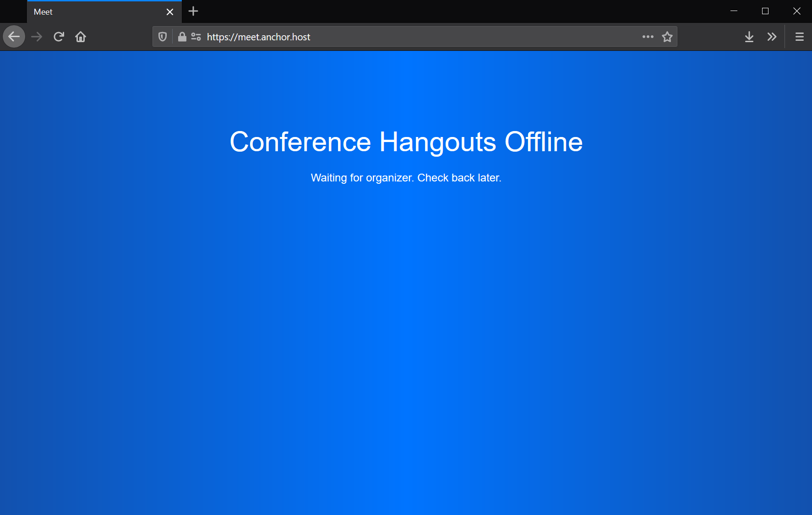Bookmark this page with the star
This screenshot has height=515, width=812.
point(667,37)
